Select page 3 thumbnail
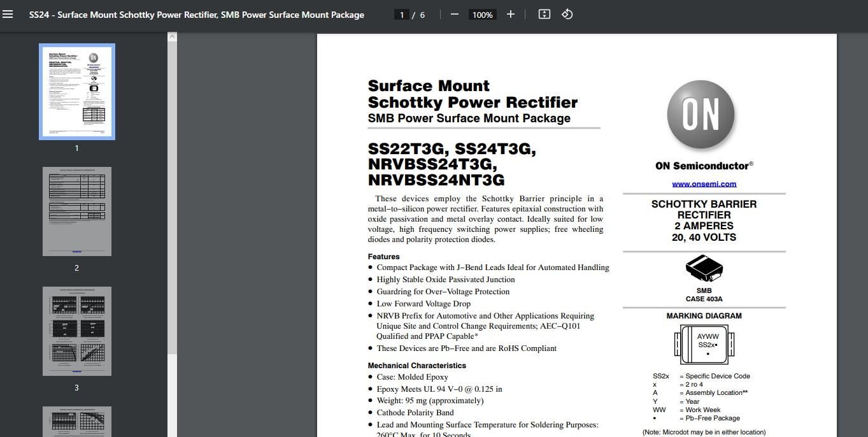868x437 pixels. [x=77, y=331]
